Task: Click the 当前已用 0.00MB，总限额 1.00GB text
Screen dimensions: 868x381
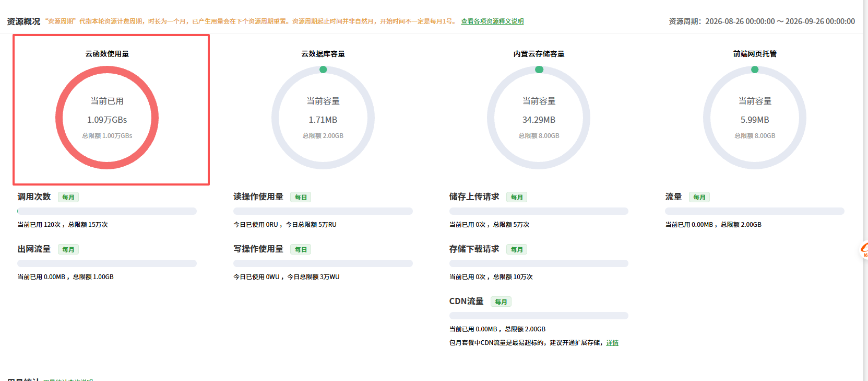Action: [x=65, y=277]
